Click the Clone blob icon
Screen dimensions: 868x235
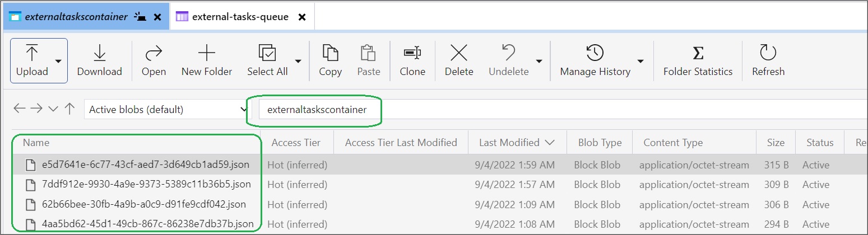point(412,54)
